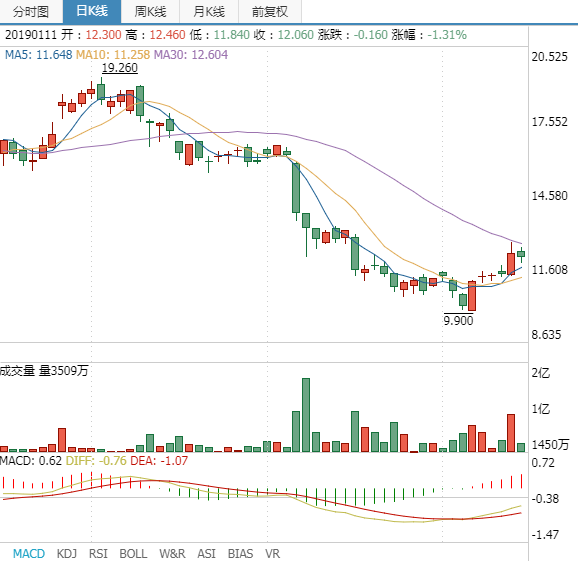The height and width of the screenshot is (561, 578).
Task: Click the 17.552 price axis label
Action: pyautogui.click(x=549, y=122)
